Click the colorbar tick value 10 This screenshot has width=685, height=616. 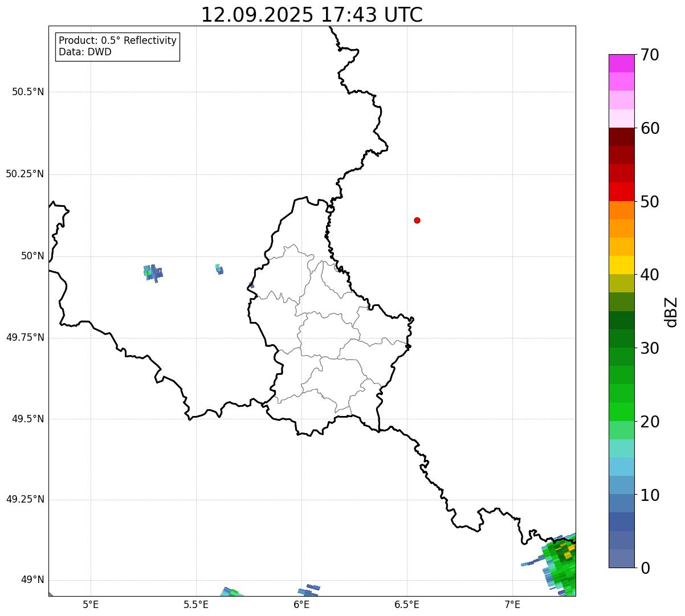[x=649, y=495]
